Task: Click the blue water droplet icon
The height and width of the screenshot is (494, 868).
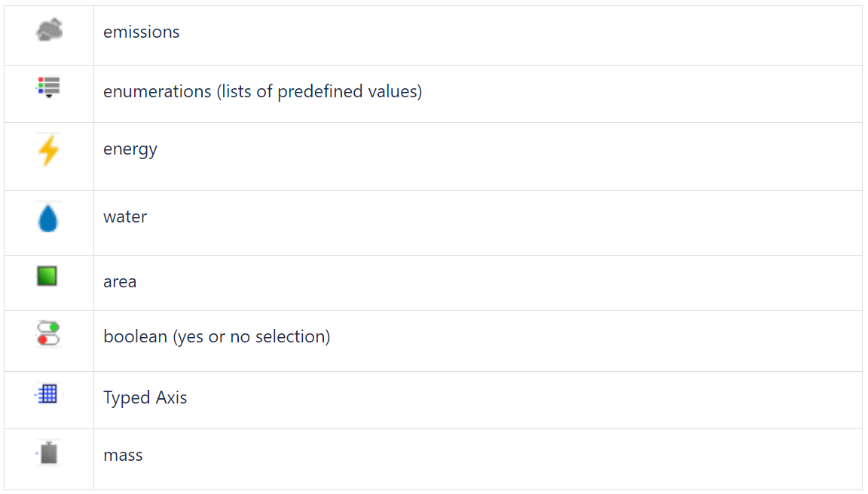Action: tap(48, 218)
